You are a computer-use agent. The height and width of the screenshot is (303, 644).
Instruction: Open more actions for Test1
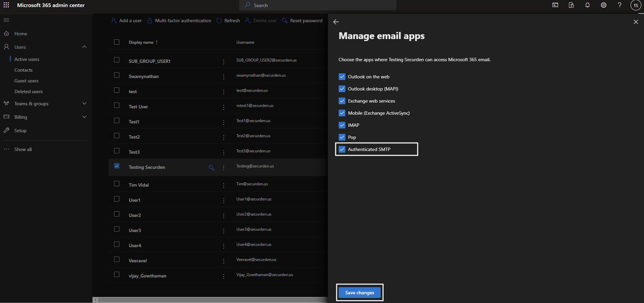[x=224, y=122]
